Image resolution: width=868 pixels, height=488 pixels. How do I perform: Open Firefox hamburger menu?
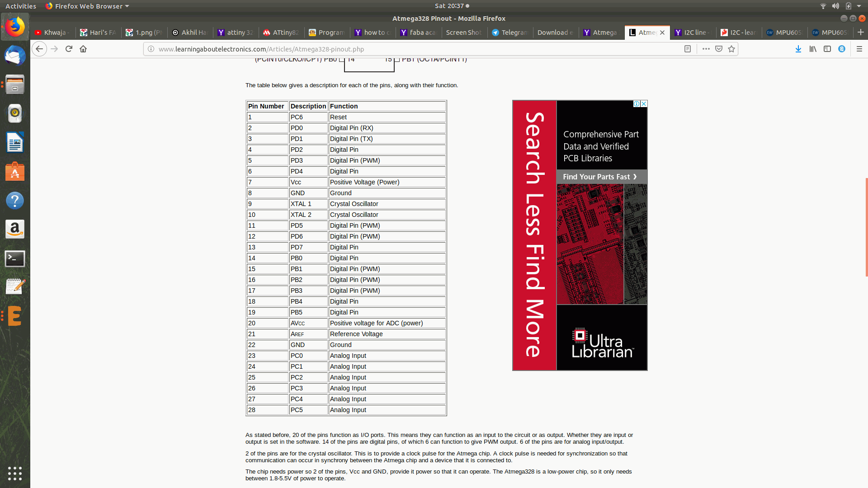(859, 49)
